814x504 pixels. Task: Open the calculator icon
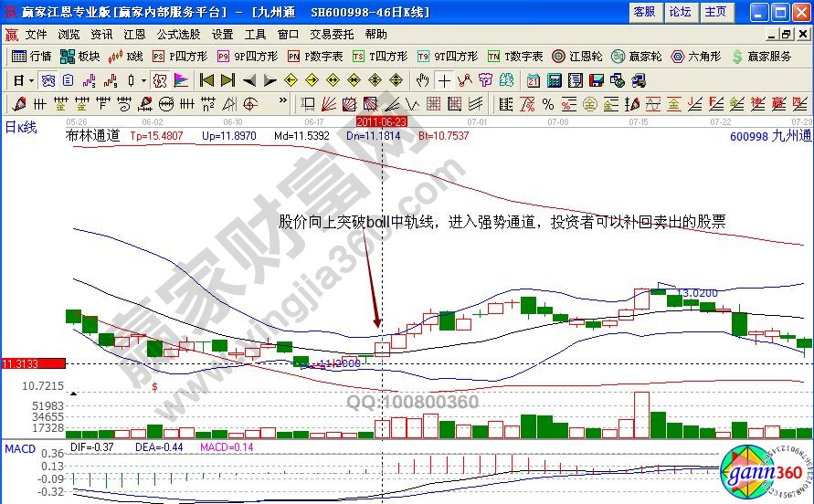click(x=555, y=80)
